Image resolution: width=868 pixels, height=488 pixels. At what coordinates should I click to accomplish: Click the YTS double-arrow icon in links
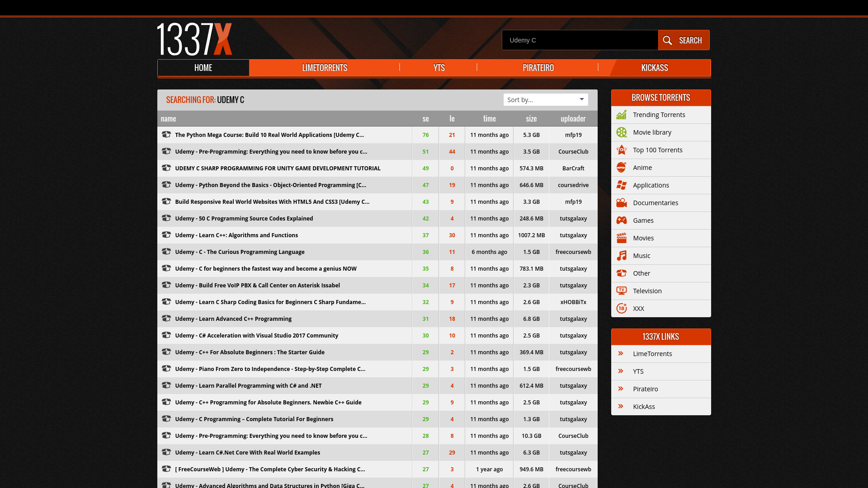621,371
